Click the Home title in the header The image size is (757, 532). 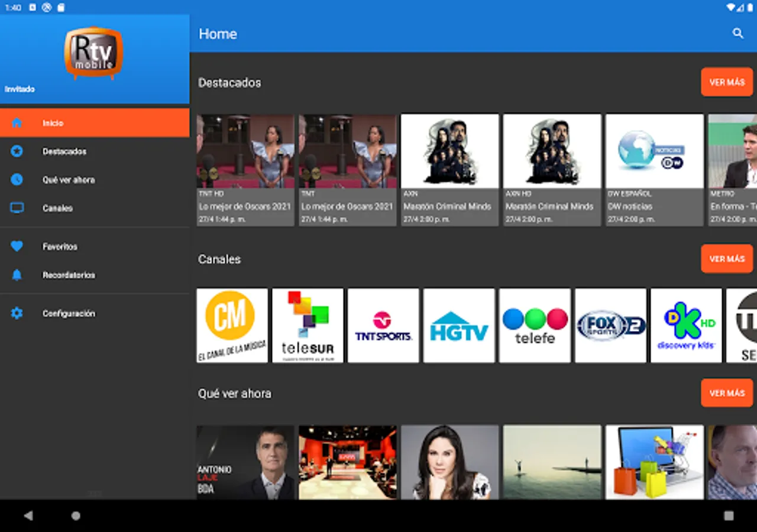[218, 34]
